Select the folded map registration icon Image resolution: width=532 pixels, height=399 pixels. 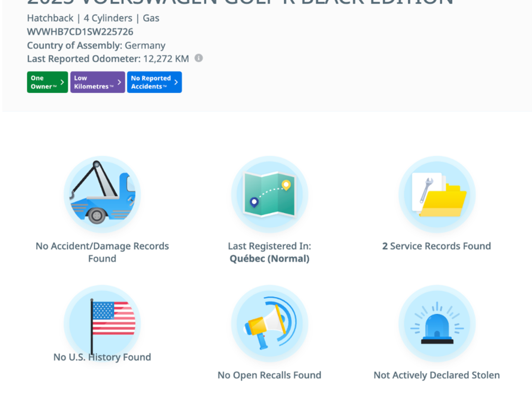coord(269,194)
